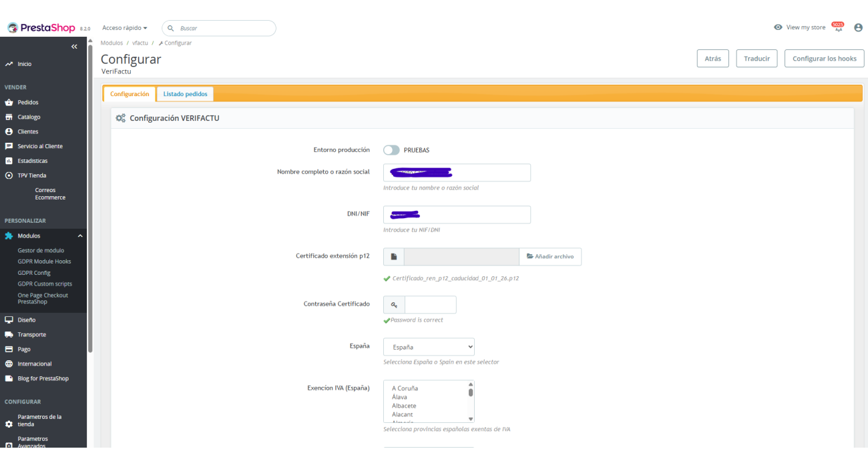
Task: Click View my store link
Action: pos(800,27)
